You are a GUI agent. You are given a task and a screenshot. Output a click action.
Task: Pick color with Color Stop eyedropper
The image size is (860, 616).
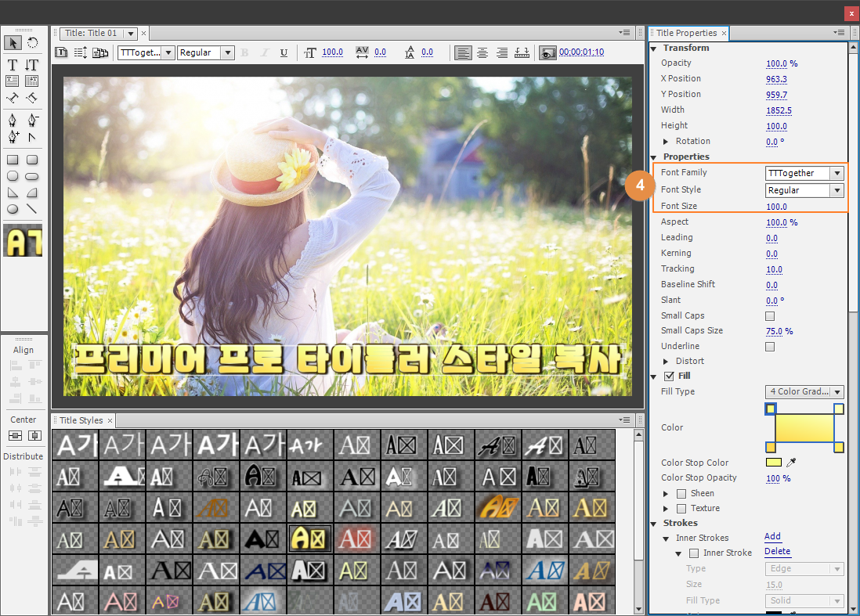[791, 463]
